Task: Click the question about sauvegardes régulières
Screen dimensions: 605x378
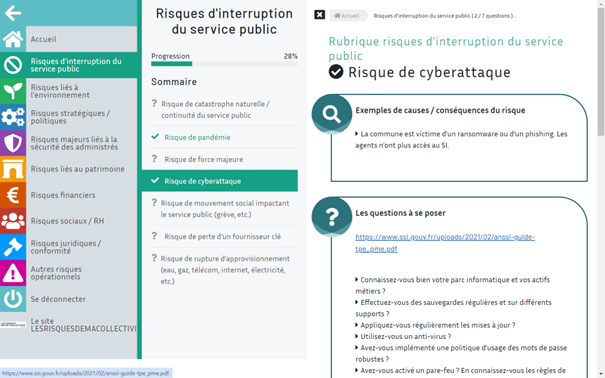Action: pyautogui.click(x=453, y=308)
